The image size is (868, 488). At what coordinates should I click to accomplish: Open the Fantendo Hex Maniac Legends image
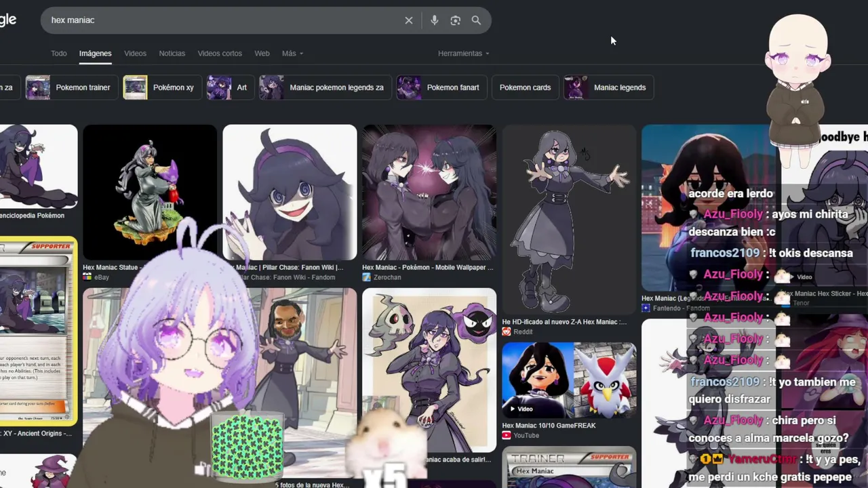tap(709, 207)
